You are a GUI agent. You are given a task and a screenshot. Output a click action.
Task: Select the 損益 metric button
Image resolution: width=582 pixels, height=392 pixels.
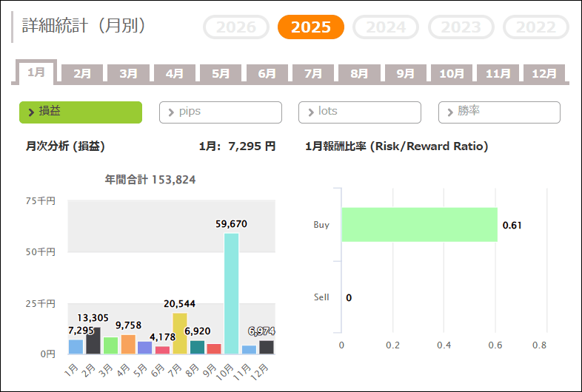tap(81, 112)
